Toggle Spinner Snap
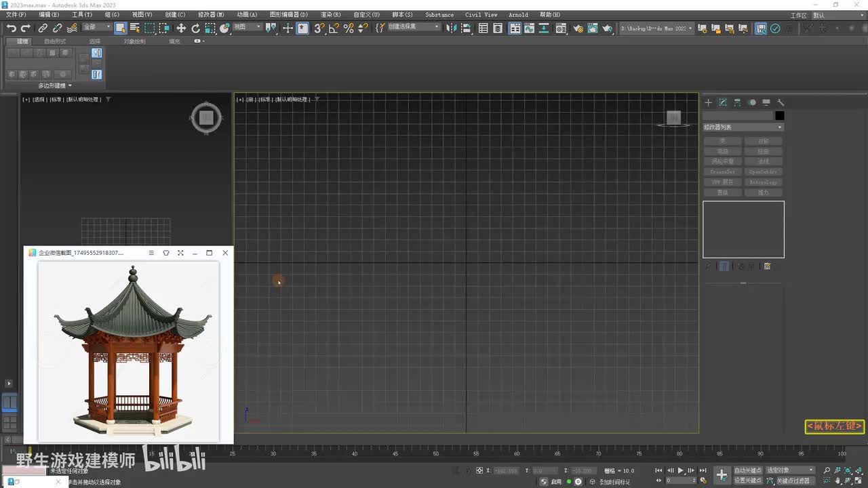 (x=363, y=28)
